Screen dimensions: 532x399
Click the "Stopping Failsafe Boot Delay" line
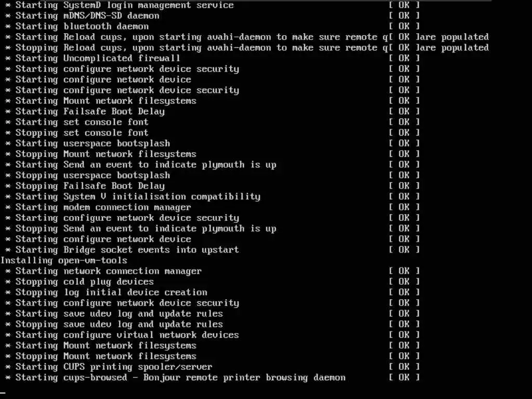pyautogui.click(x=90, y=186)
